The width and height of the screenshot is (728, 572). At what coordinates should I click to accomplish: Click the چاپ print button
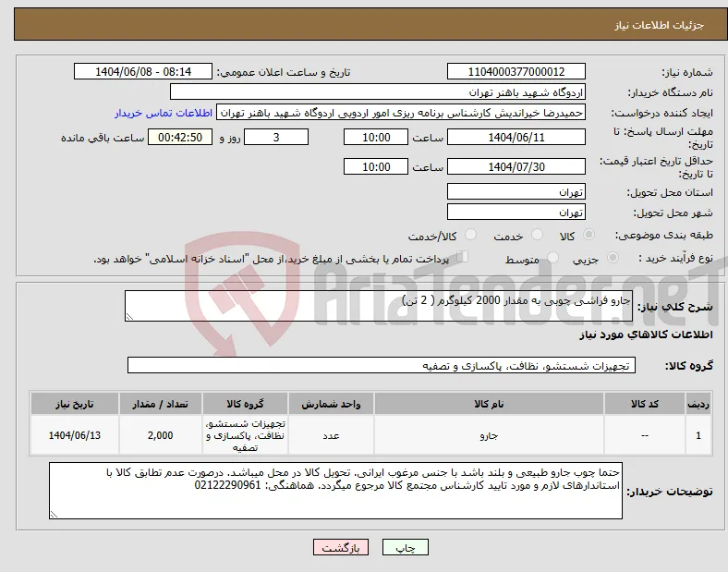point(405,547)
